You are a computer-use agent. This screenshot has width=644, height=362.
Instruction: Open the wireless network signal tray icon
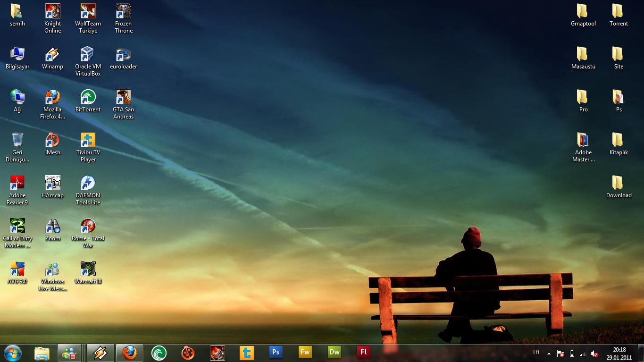(x=583, y=354)
